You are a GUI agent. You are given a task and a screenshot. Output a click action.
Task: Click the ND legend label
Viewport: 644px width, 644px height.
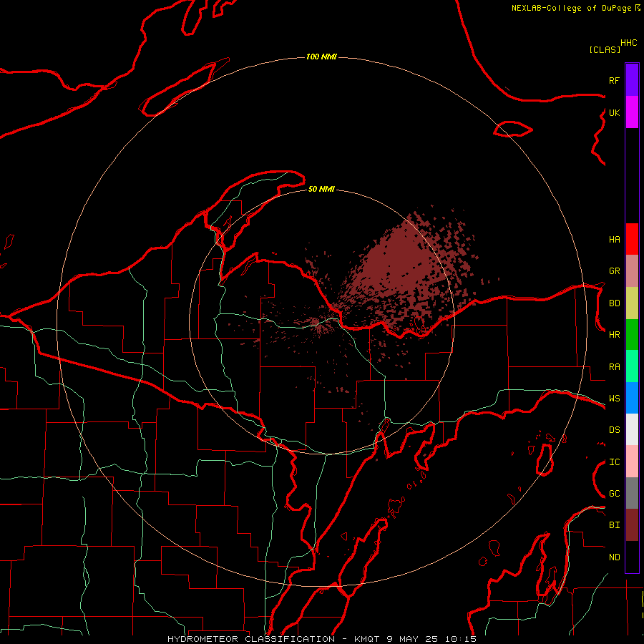[614, 557]
